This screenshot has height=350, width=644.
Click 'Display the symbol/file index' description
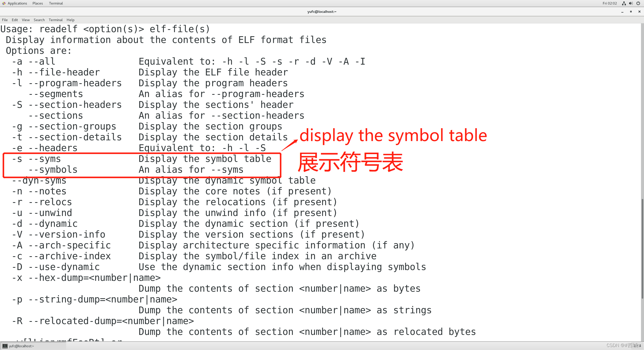[x=258, y=256]
